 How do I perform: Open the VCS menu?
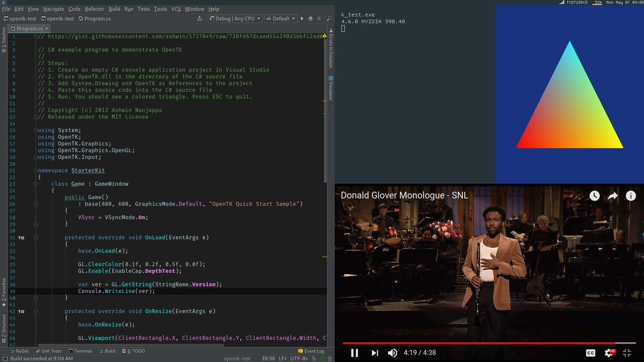[x=176, y=9]
